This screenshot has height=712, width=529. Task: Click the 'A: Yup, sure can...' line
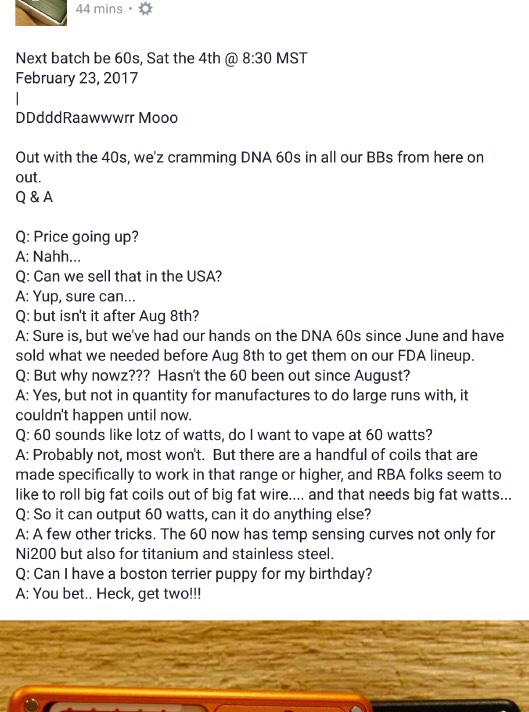click(x=75, y=297)
